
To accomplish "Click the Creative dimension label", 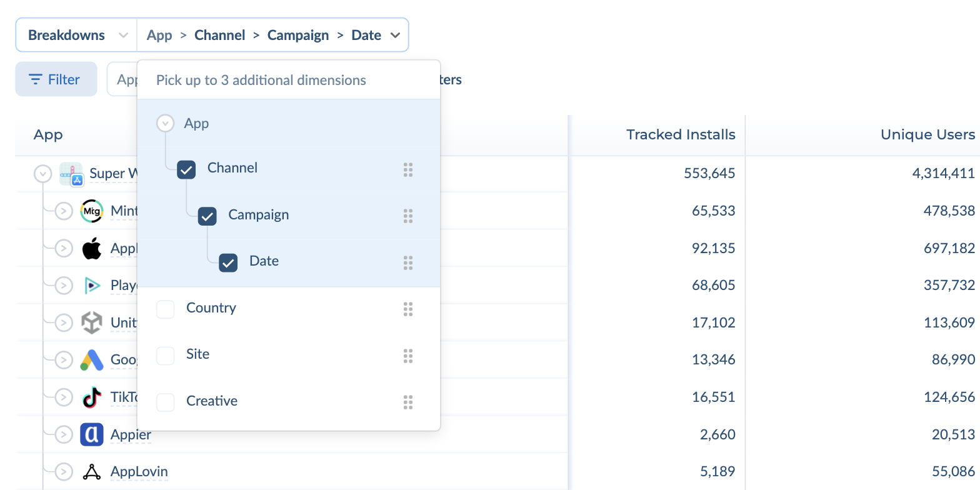I will tap(212, 401).
